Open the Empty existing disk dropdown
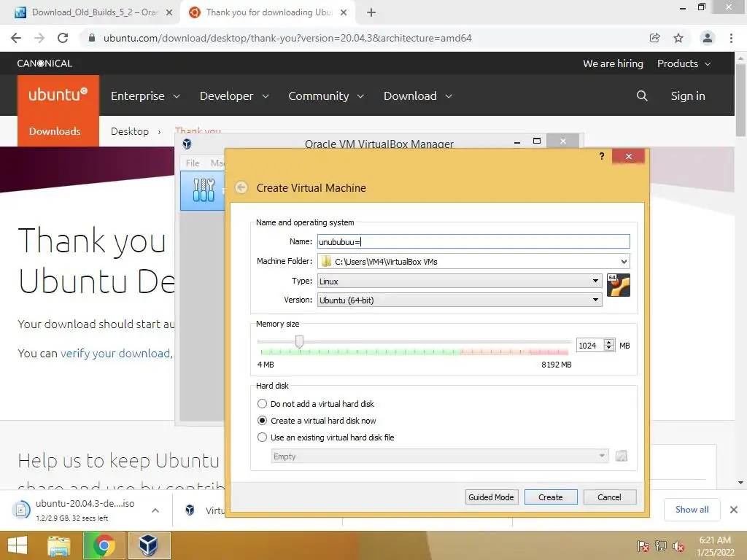The height and width of the screenshot is (560, 747). pos(439,456)
